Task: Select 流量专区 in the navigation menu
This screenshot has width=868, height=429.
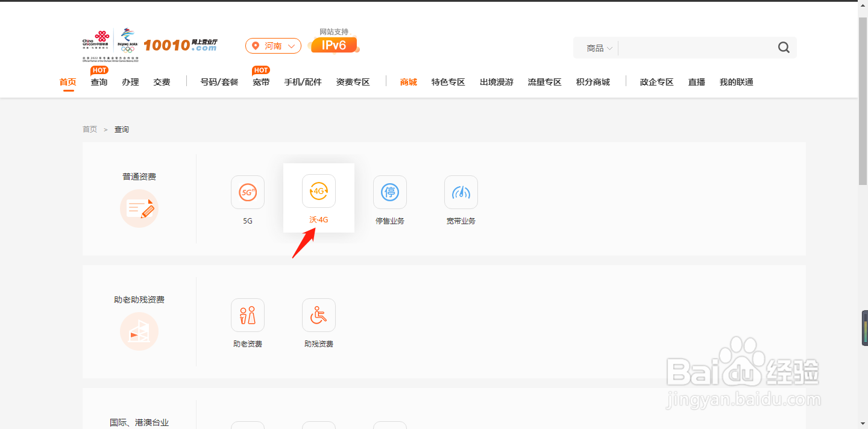Action: pyautogui.click(x=544, y=81)
